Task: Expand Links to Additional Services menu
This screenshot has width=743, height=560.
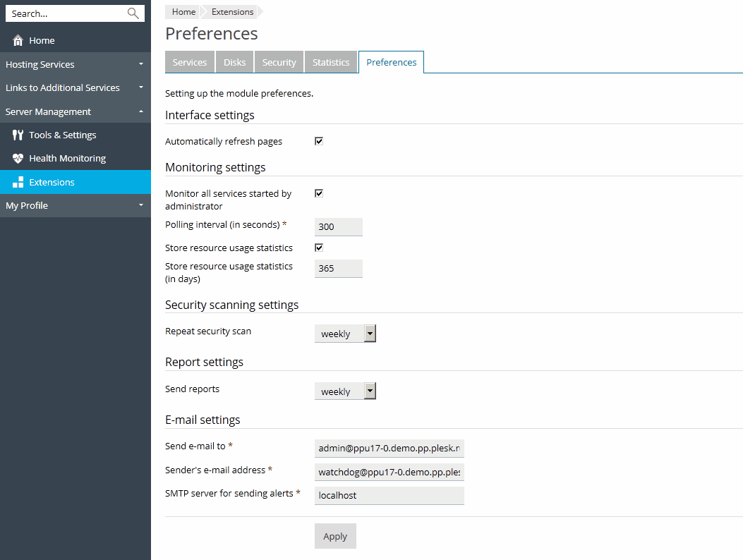Action: (x=75, y=87)
